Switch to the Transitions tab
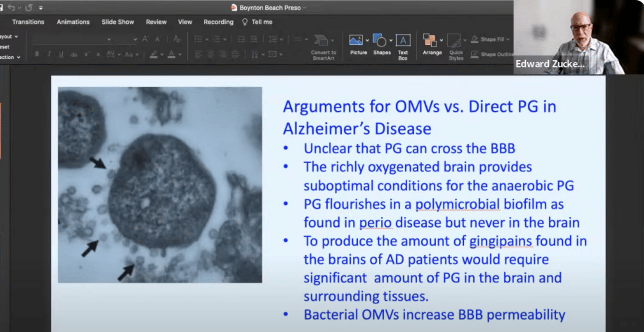The width and height of the screenshot is (644, 332). click(28, 22)
